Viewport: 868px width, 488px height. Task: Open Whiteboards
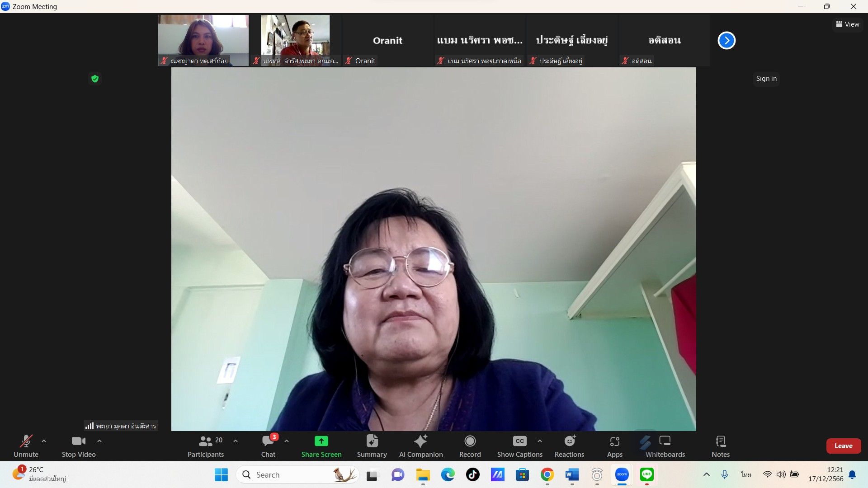pyautogui.click(x=665, y=446)
